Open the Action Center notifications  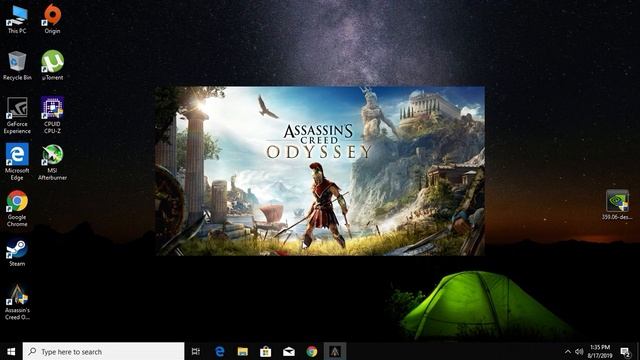coord(626,351)
